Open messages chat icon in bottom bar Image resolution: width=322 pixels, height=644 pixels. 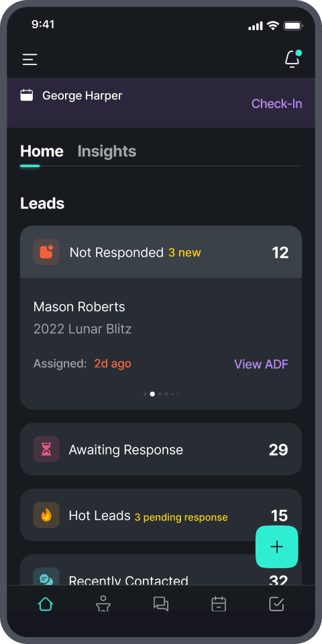click(x=161, y=604)
